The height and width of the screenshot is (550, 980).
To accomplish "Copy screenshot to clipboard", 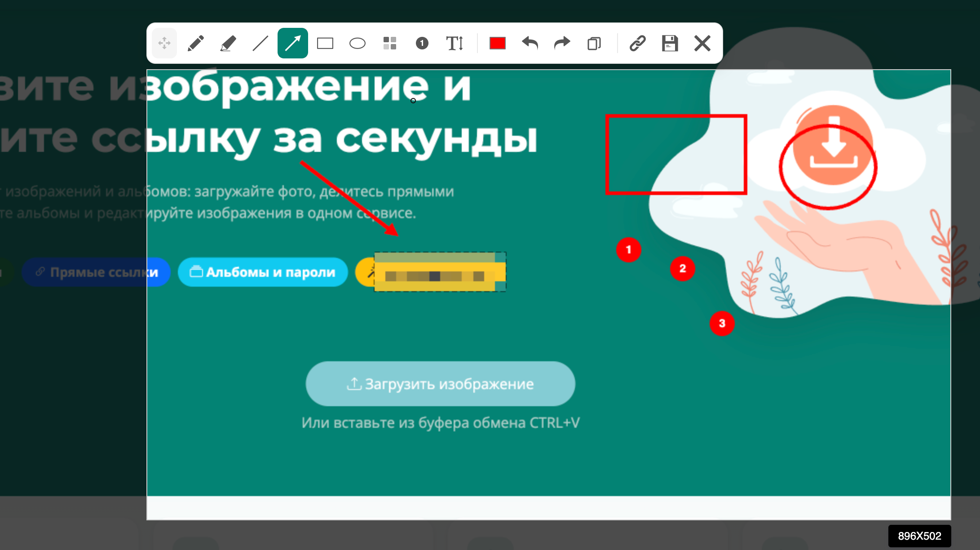I will coord(594,44).
